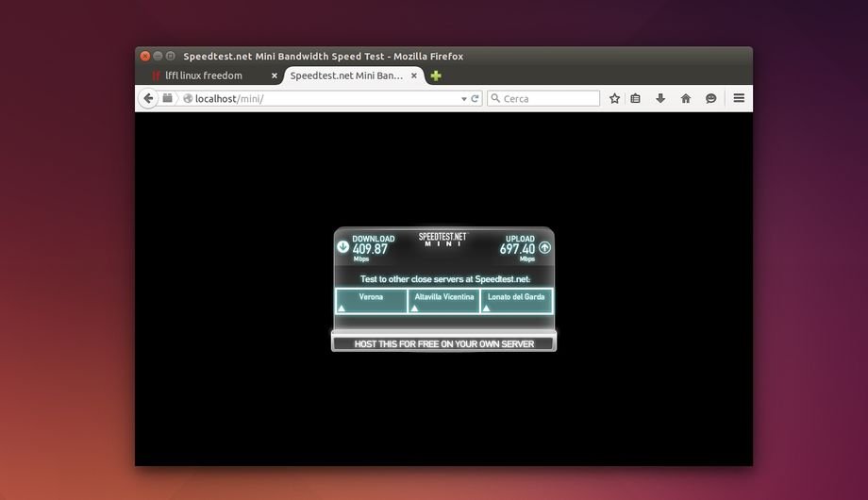Viewport: 868px width, 500px height.
Task: Open the chat bubble icon in toolbar
Action: coord(710,98)
